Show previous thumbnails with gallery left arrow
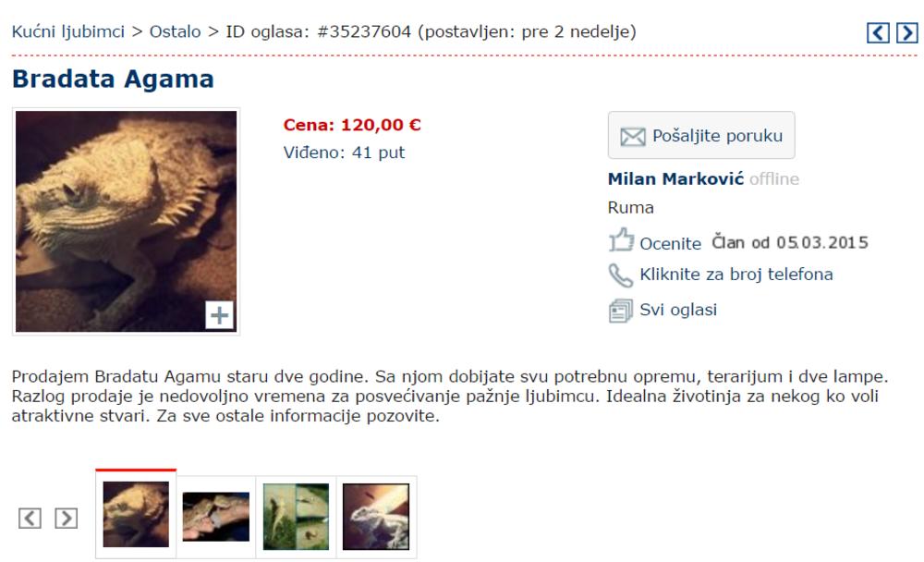Viewport: 924px width, 562px height. click(x=30, y=519)
